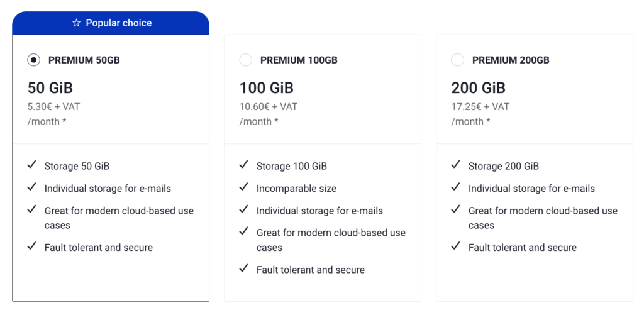The image size is (644, 310).
Task: Click the star icon in Popular choice banner
Action: tap(76, 23)
